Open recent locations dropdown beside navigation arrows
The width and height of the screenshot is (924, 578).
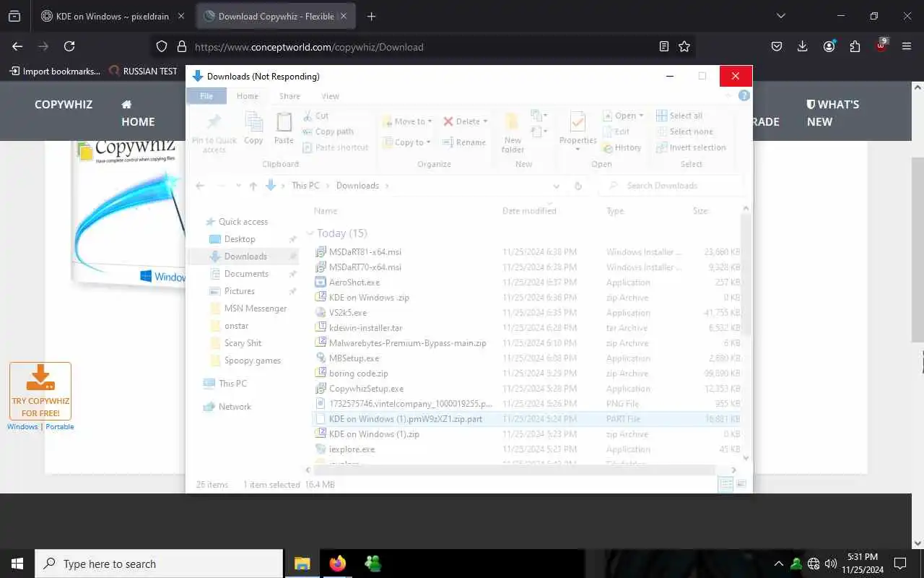[x=237, y=186]
